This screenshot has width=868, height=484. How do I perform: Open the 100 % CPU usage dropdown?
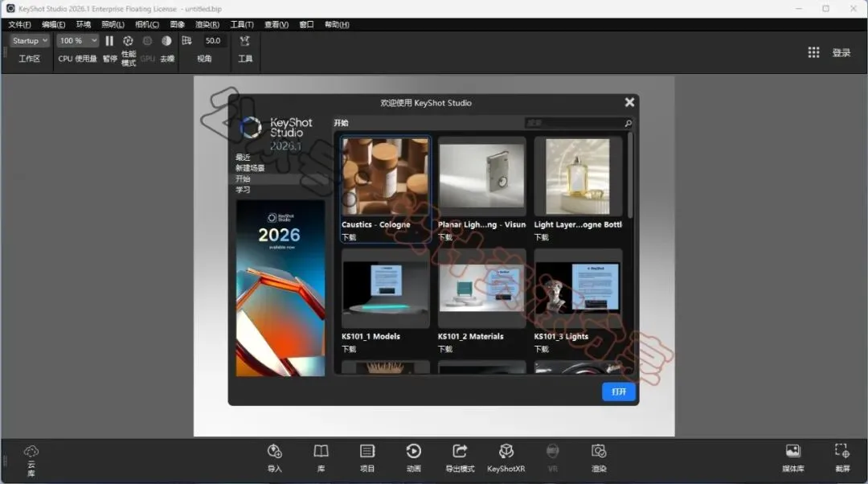click(77, 40)
